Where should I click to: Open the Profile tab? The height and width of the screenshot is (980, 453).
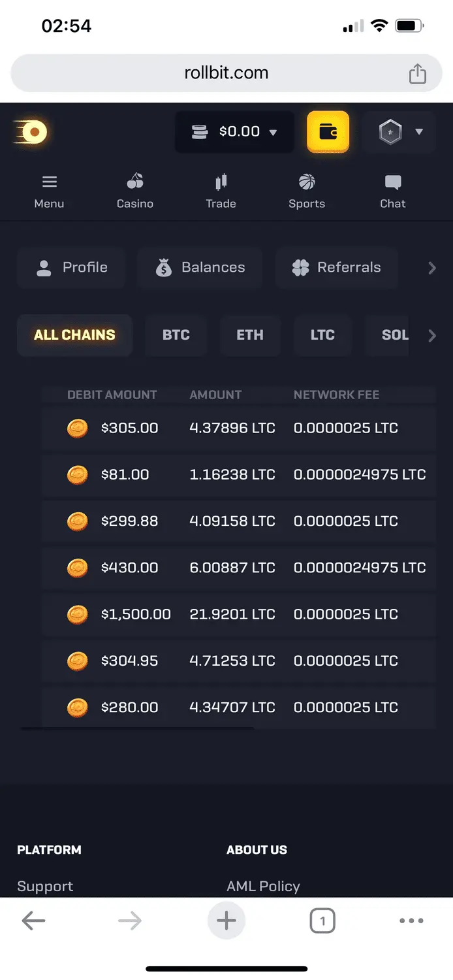[x=72, y=267]
